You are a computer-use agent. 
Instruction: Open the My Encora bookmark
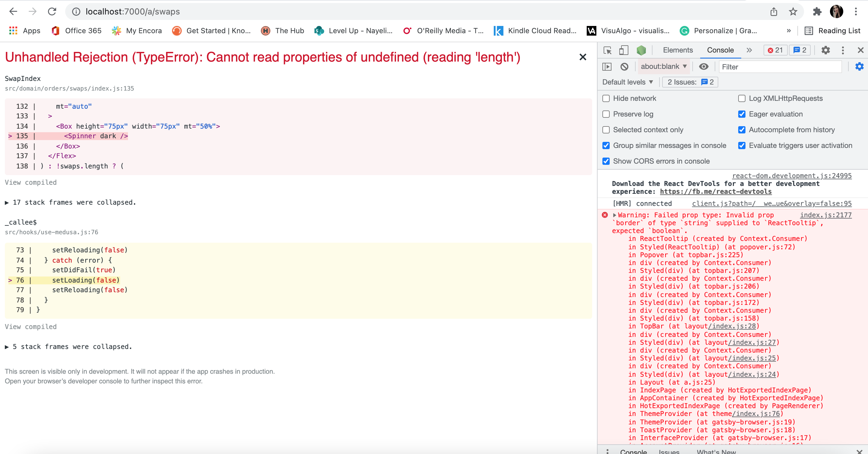tap(137, 31)
